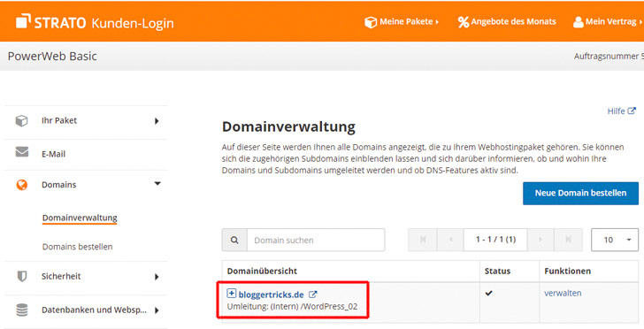Go to previous page of domain list
Image resolution: width=644 pixels, height=329 pixels.
[x=450, y=240]
